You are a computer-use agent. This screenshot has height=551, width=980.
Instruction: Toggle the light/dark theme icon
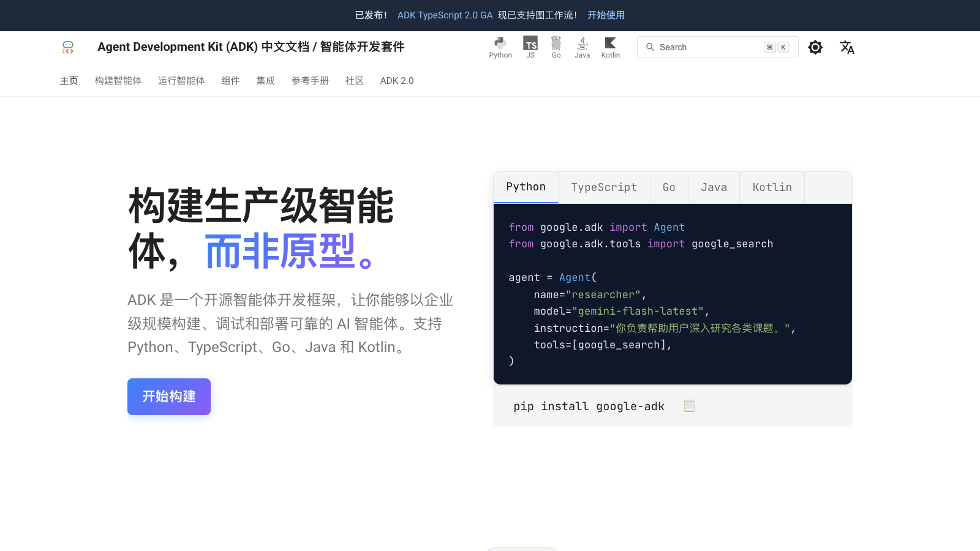pos(815,47)
